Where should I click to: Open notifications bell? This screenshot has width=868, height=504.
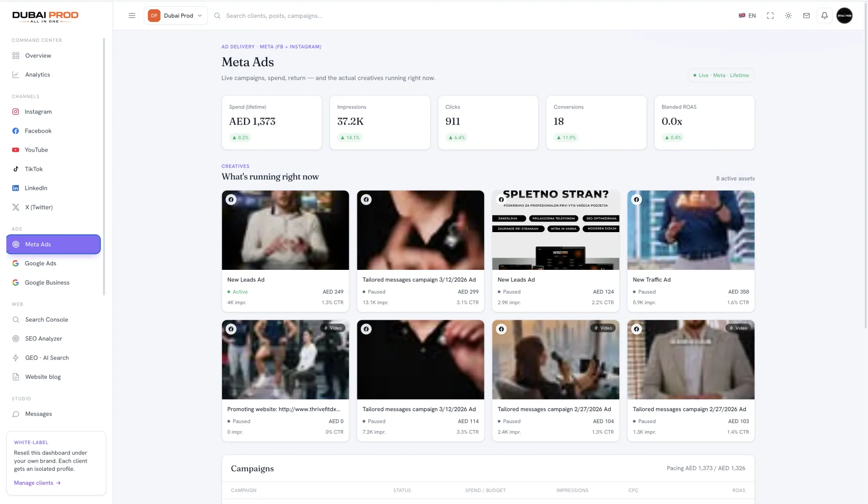tap(824, 16)
